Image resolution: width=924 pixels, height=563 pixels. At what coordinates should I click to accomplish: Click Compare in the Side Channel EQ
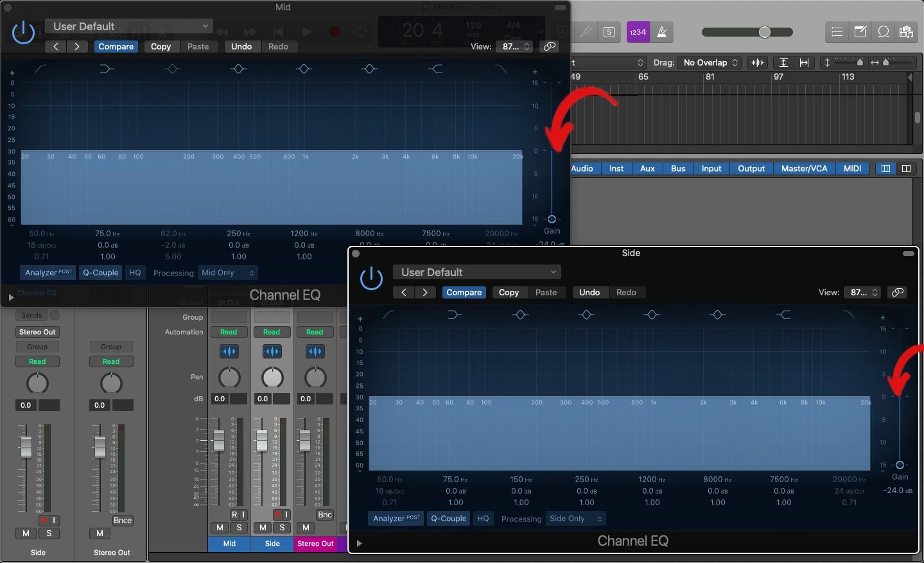[464, 292]
